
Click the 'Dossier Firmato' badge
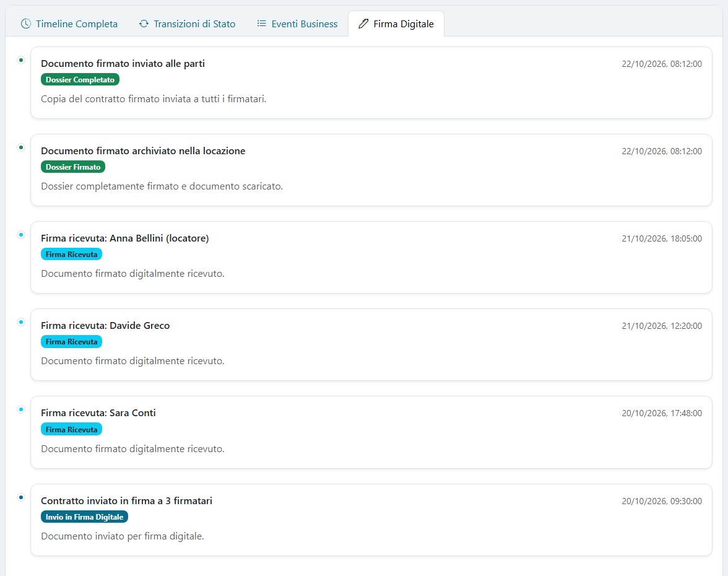[x=73, y=167]
